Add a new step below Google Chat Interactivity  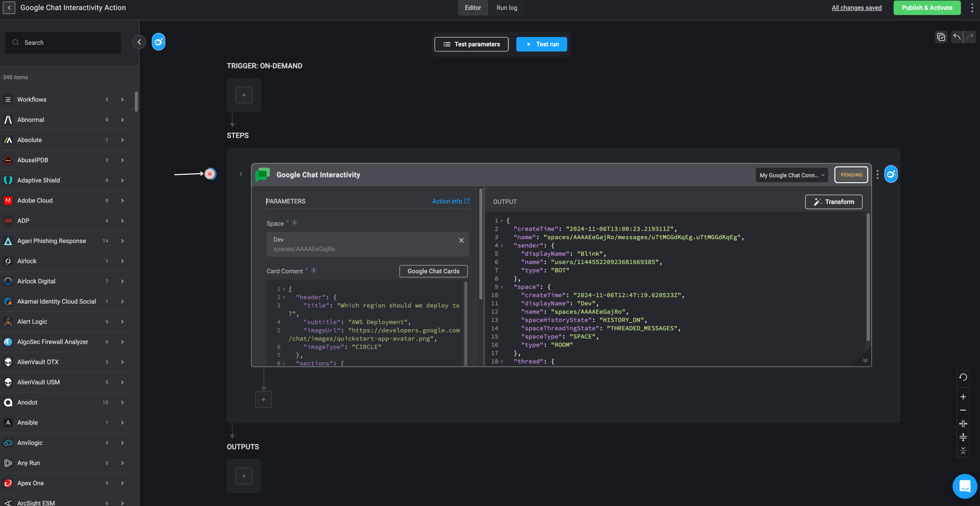click(x=263, y=399)
